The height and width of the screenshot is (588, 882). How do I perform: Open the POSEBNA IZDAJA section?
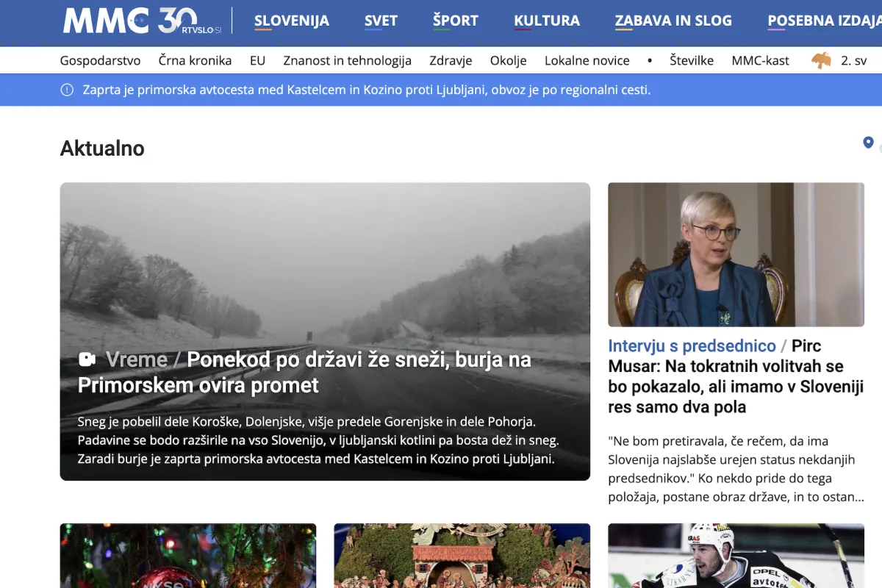[825, 21]
